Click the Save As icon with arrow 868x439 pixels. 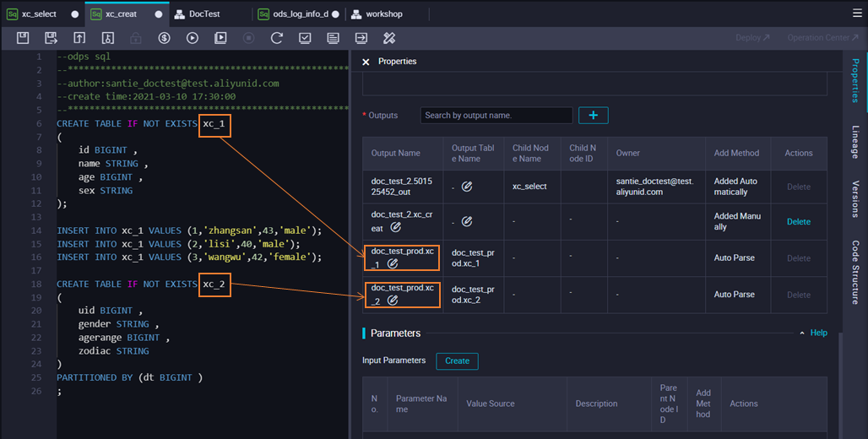(51, 38)
